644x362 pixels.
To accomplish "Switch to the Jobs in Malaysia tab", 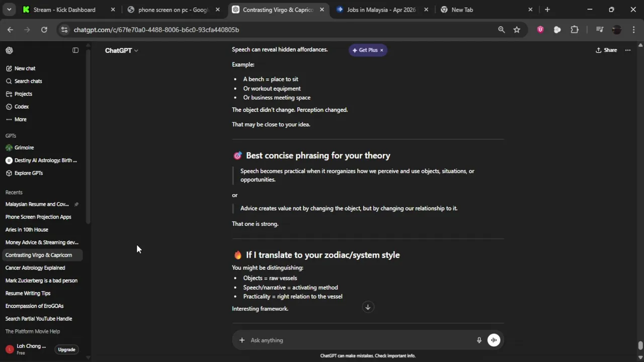I will point(381,10).
